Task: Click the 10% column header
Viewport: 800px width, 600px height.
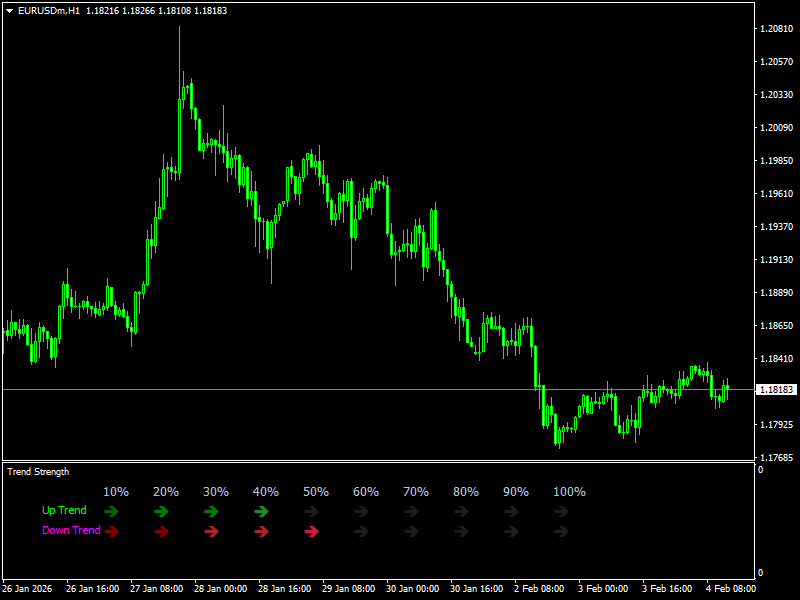Action: click(x=116, y=492)
